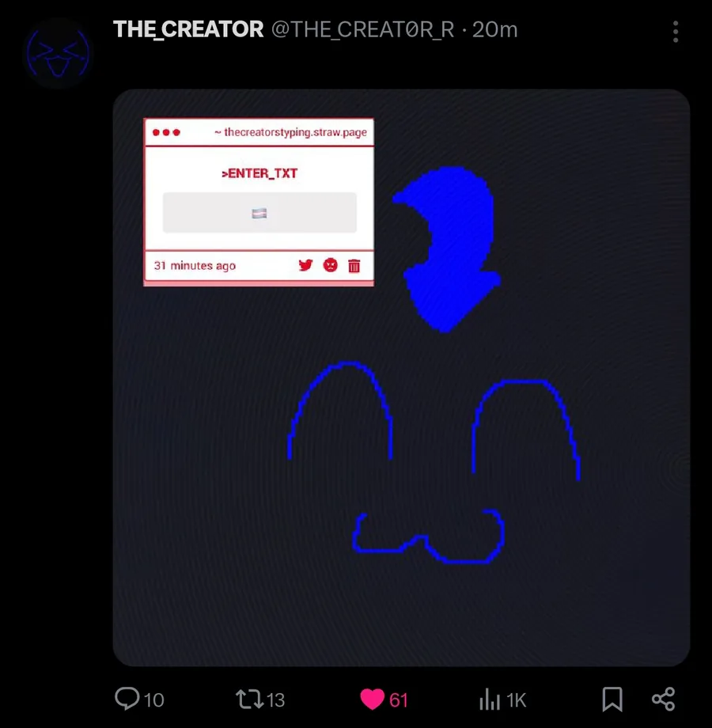Bookmark this post
The width and height of the screenshot is (712, 728).
612,700
